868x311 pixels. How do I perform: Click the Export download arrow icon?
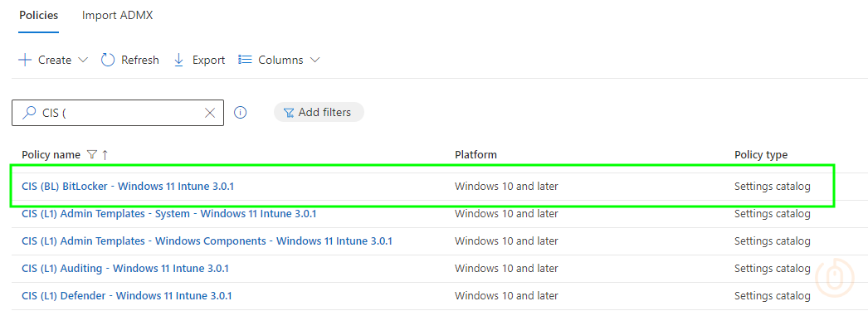pos(178,60)
